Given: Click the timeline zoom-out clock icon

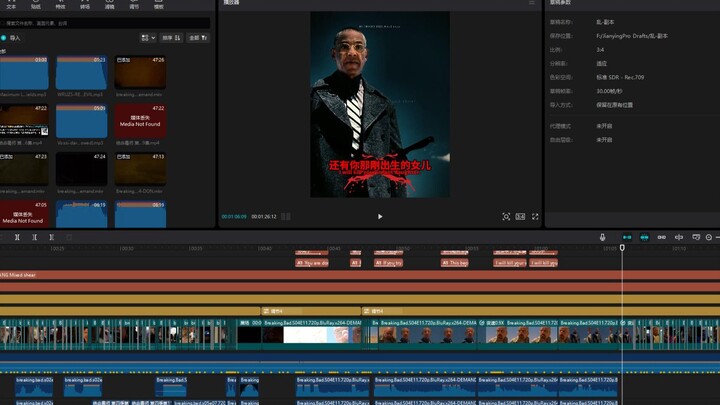Looking at the screenshot, I should pyautogui.click(x=709, y=237).
